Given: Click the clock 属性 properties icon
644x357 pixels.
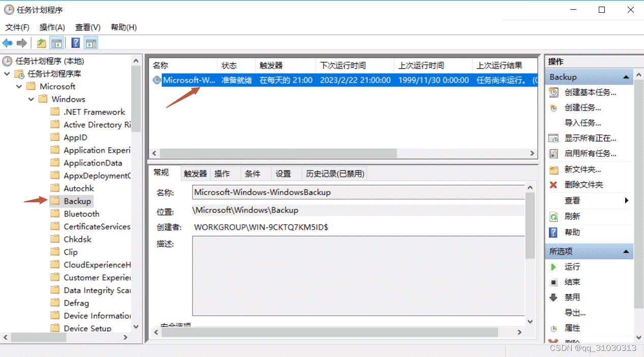Looking at the screenshot, I should (x=553, y=328).
